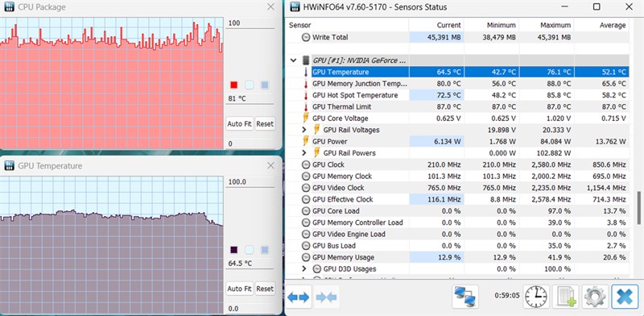
Task: Click circle icon beside GPU Memory Usage
Action: pos(306,257)
